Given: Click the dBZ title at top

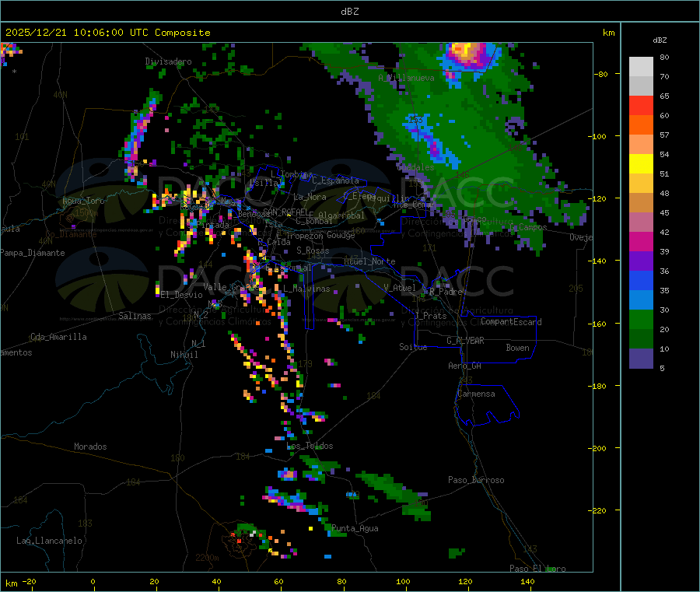Looking at the screenshot, I should (349, 12).
